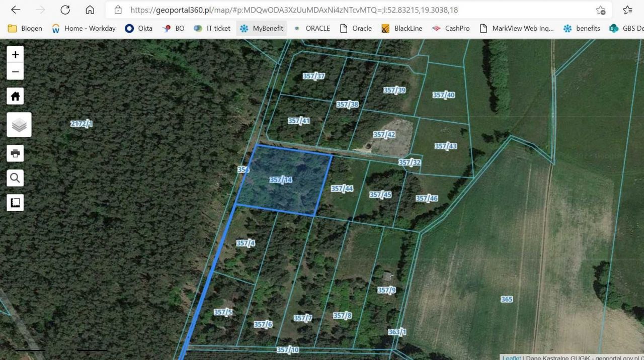
Task: Select forest parcel 2172/1
Action: point(82,124)
